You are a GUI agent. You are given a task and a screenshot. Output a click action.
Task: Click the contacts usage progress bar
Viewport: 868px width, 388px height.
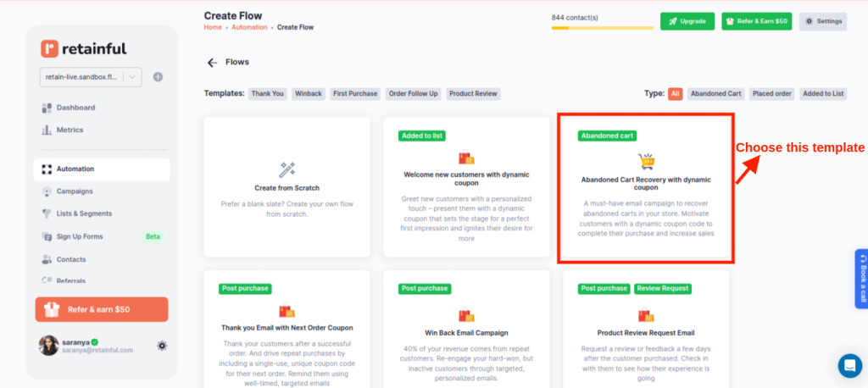coord(603,28)
